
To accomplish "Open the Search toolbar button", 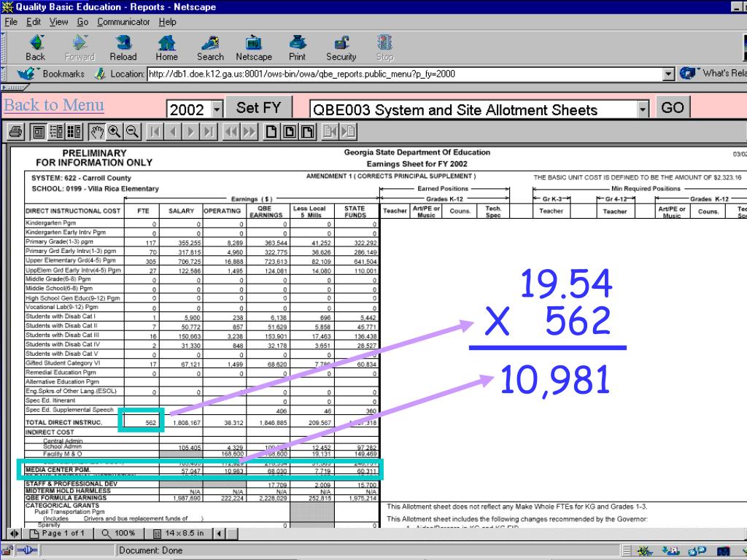I will tap(210, 48).
